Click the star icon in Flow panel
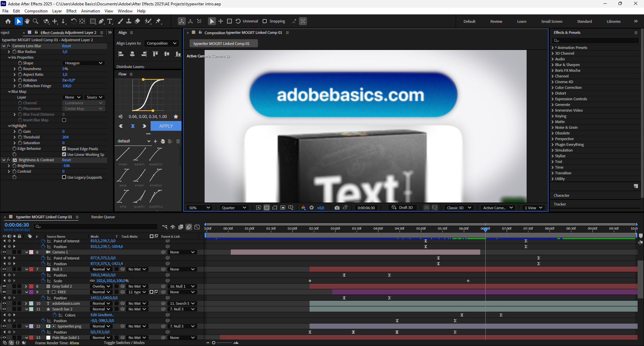 176,117
